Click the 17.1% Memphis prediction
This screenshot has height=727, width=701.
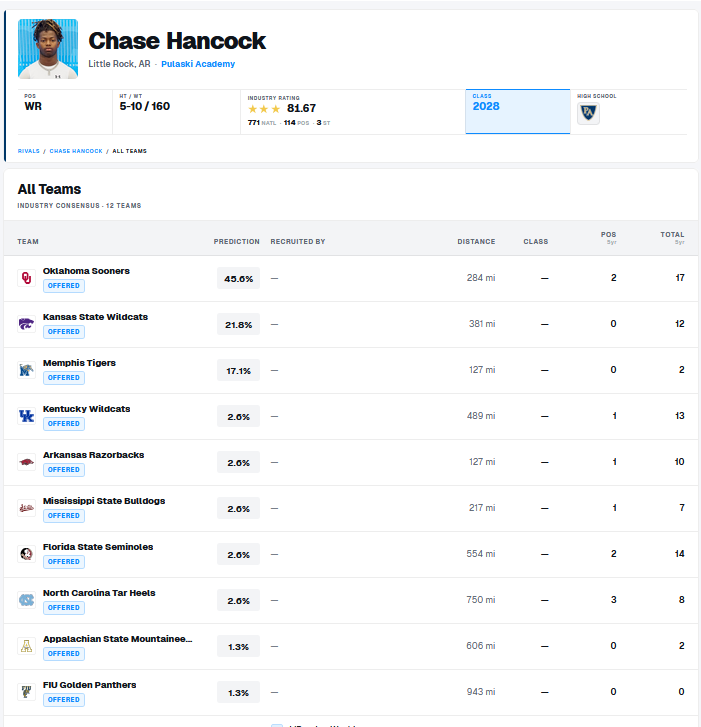(238, 370)
